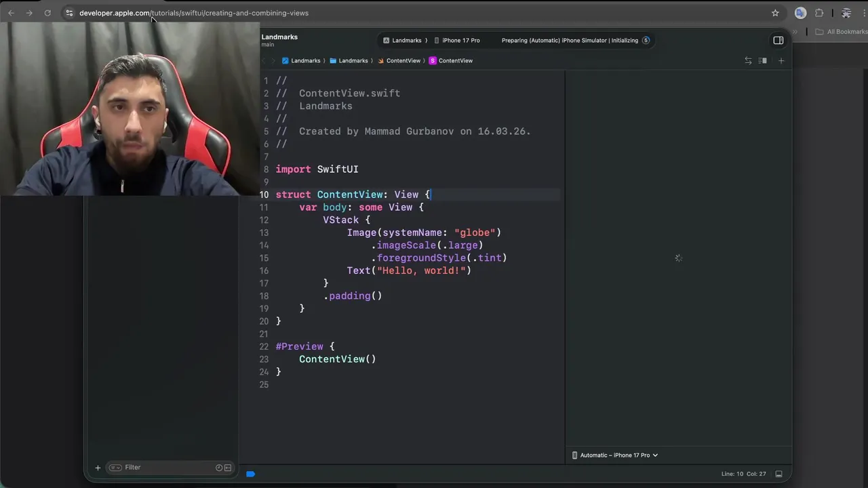Toggle recently modified files filter clock icon

219,468
